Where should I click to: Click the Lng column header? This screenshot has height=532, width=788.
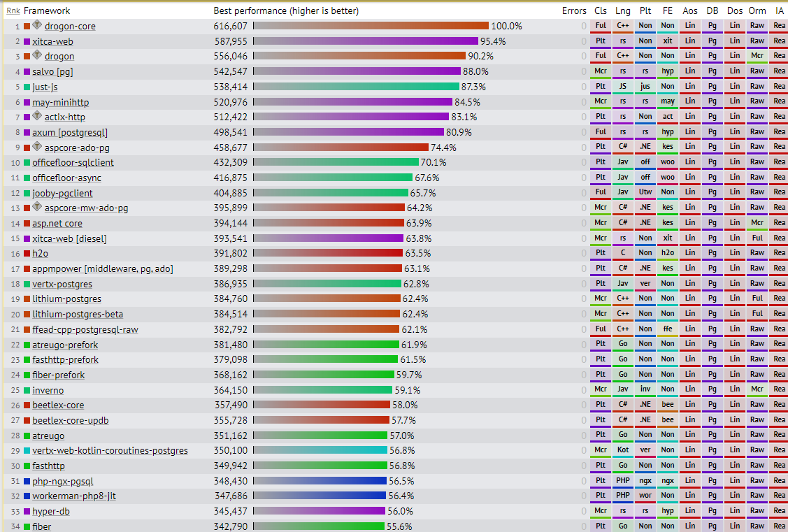(622, 10)
